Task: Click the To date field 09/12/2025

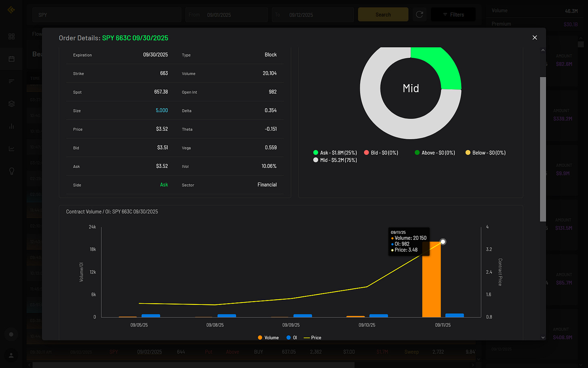Action: click(313, 15)
